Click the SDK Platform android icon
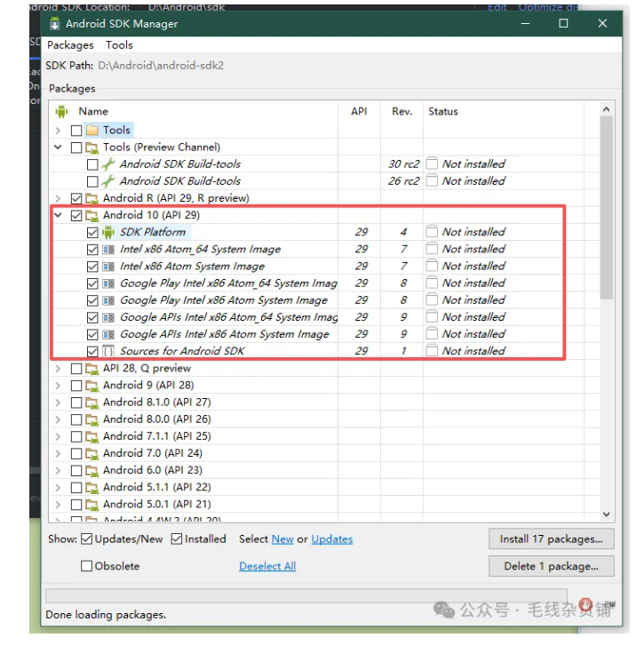The height and width of the screenshot is (646, 644). pyautogui.click(x=108, y=232)
